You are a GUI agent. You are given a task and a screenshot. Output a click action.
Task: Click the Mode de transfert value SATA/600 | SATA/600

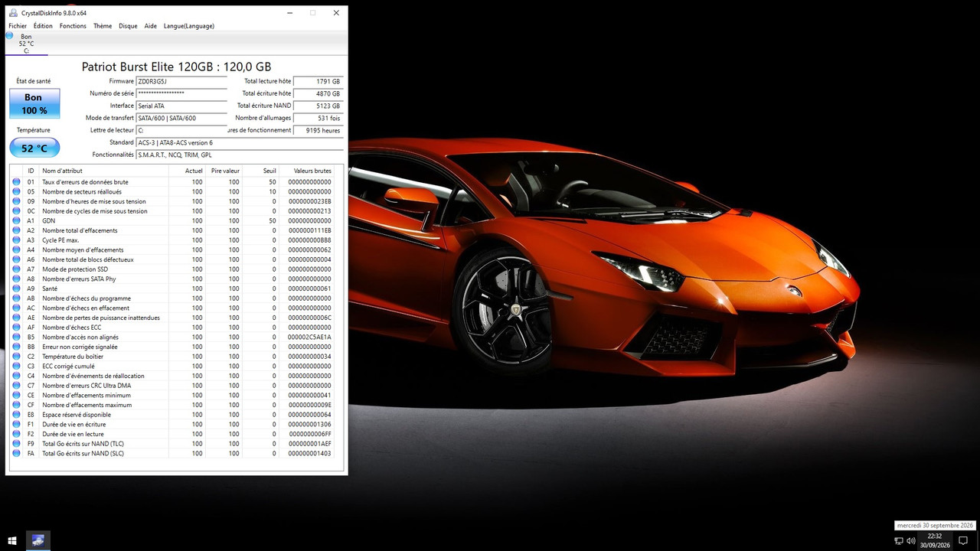(181, 118)
